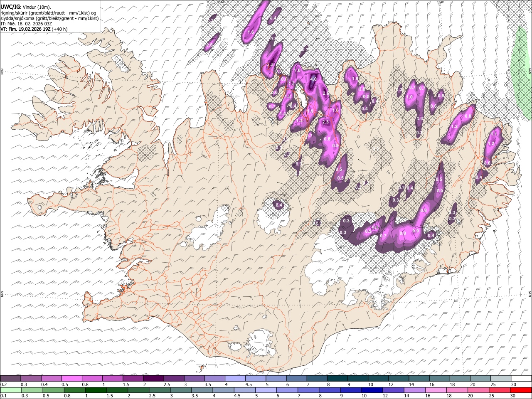Click the 4.0 snowfall value on the map

(x=313, y=79)
